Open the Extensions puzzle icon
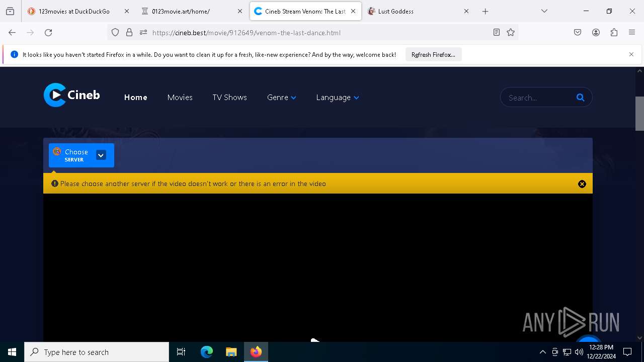The width and height of the screenshot is (644, 362). (614, 33)
